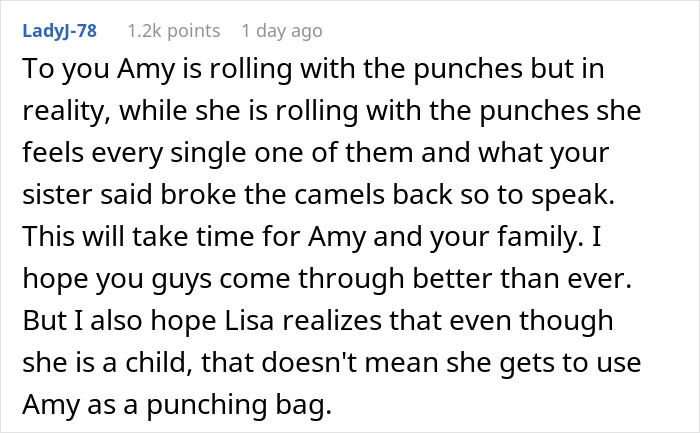Click the "1 day ago" timestamp
The width and height of the screenshot is (700, 433).
282,31
